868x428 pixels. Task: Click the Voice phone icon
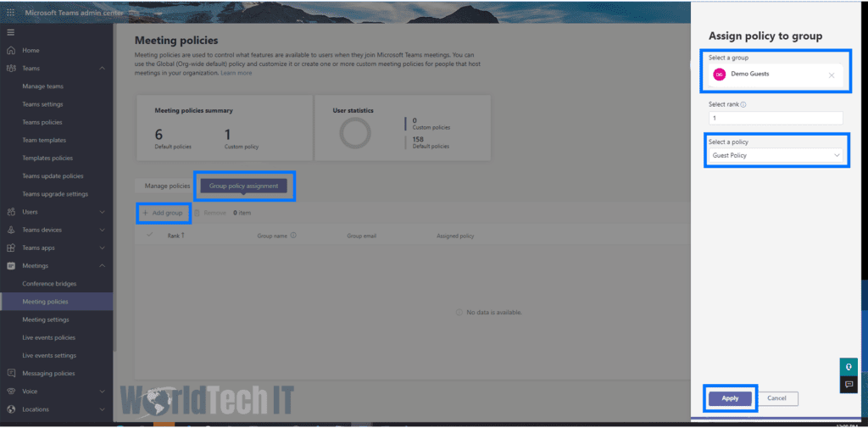[x=10, y=392]
